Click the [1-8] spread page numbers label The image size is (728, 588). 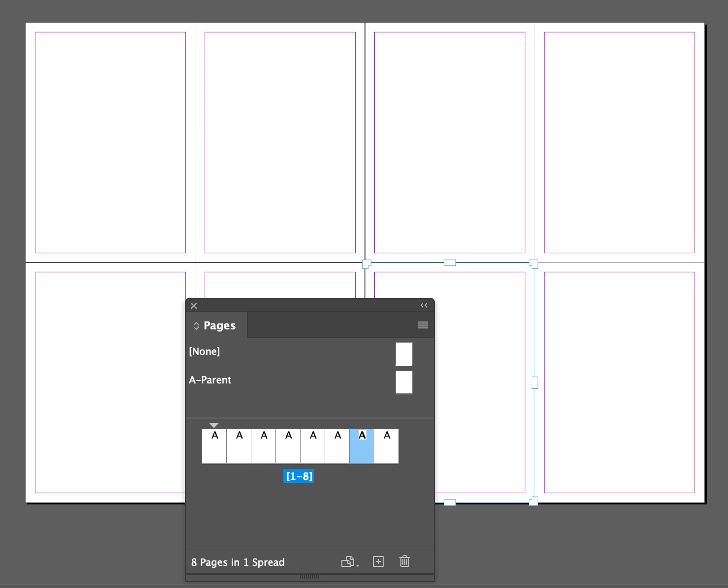click(x=299, y=476)
